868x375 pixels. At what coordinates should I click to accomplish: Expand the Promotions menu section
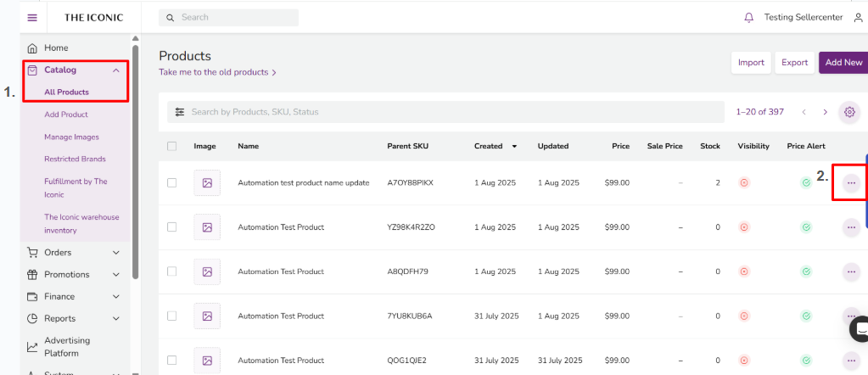click(x=116, y=274)
